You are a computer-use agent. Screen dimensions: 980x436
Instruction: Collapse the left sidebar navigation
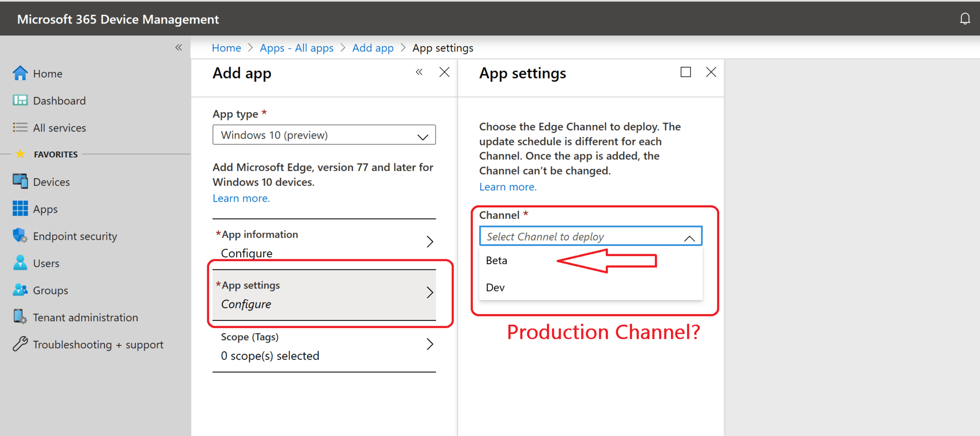(x=178, y=48)
